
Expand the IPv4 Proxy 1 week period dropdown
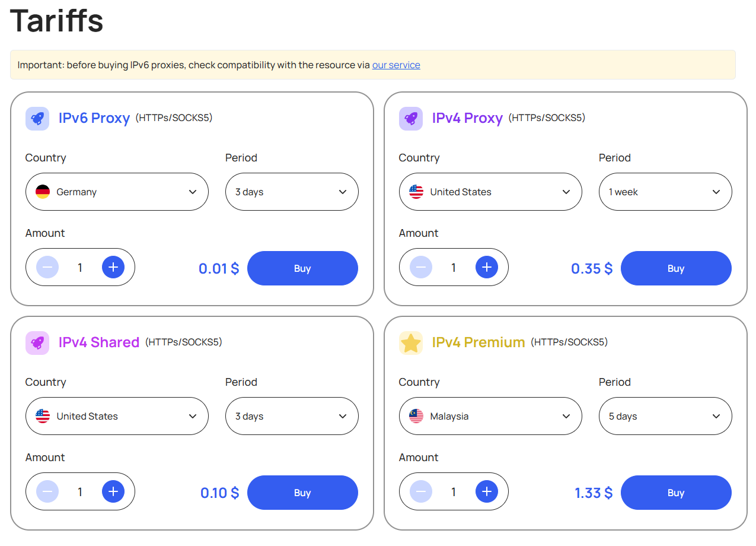point(665,192)
